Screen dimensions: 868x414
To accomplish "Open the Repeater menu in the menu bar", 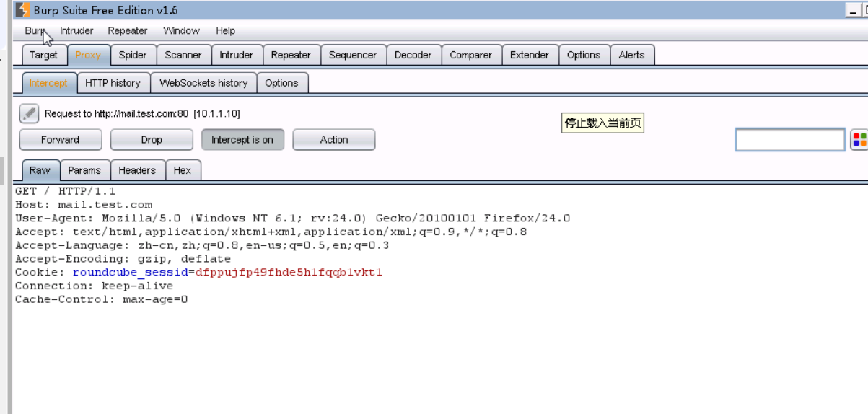I will pyautogui.click(x=128, y=31).
